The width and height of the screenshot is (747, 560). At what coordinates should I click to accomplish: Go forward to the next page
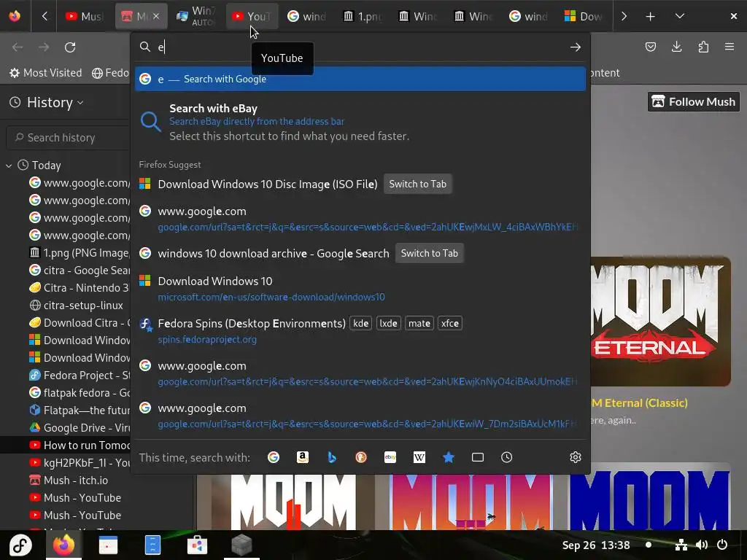pyautogui.click(x=44, y=47)
